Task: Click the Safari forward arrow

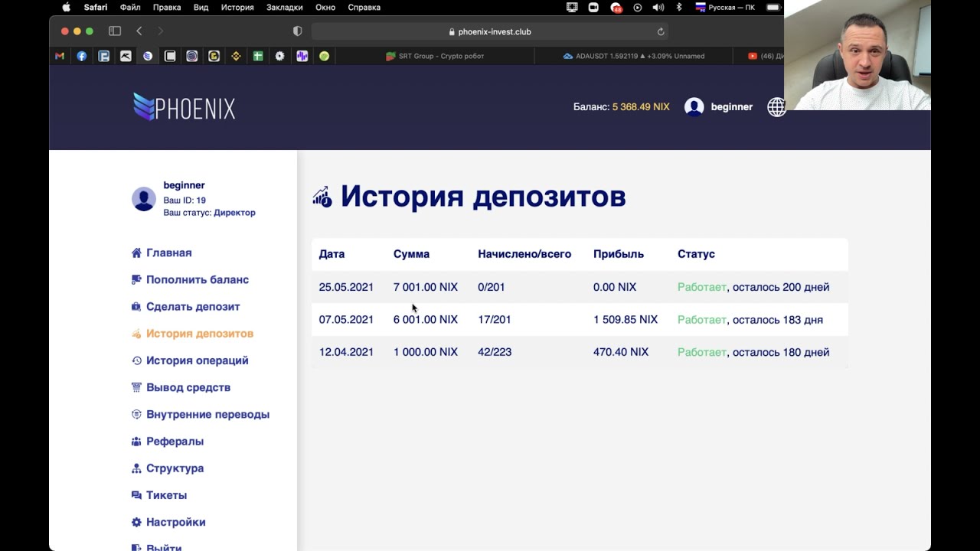Action: point(160,31)
